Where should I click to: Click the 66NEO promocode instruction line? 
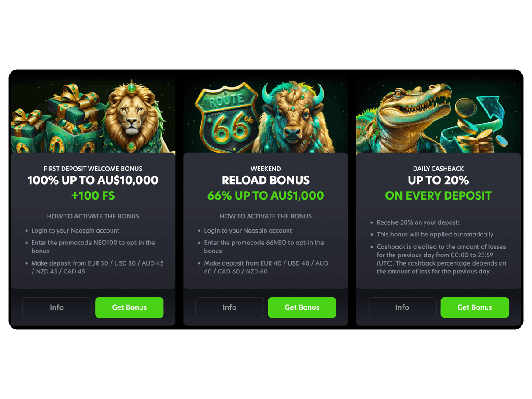[x=264, y=247]
